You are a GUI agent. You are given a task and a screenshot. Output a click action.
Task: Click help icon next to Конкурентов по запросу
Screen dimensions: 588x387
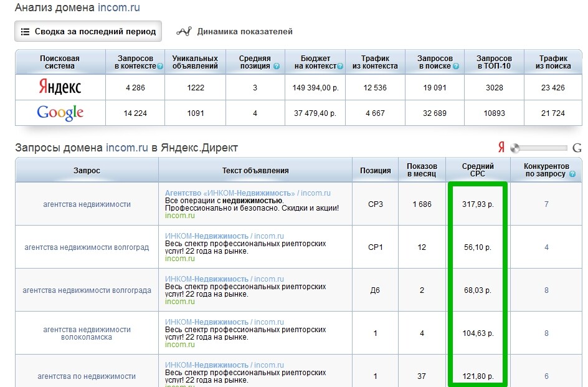pyautogui.click(x=572, y=174)
